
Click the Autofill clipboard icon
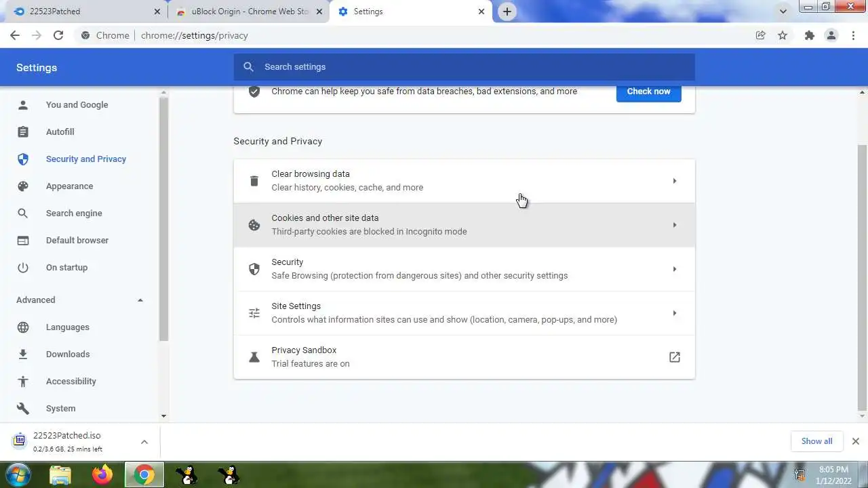[x=23, y=132]
